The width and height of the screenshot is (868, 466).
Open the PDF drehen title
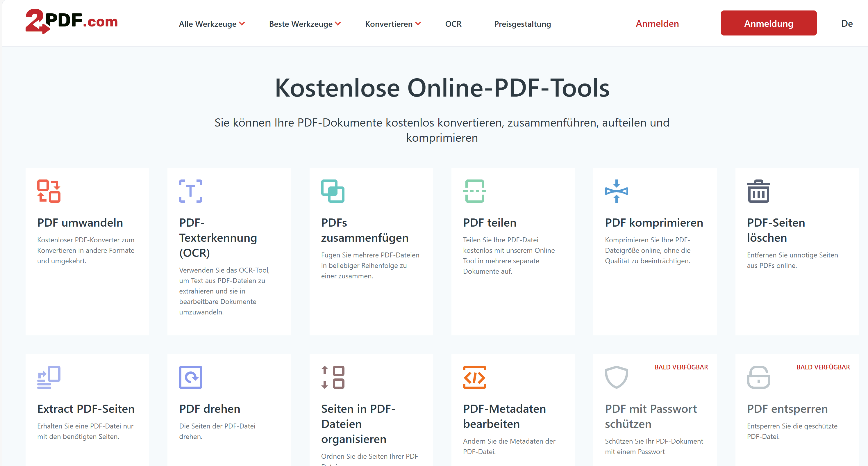[x=210, y=409]
